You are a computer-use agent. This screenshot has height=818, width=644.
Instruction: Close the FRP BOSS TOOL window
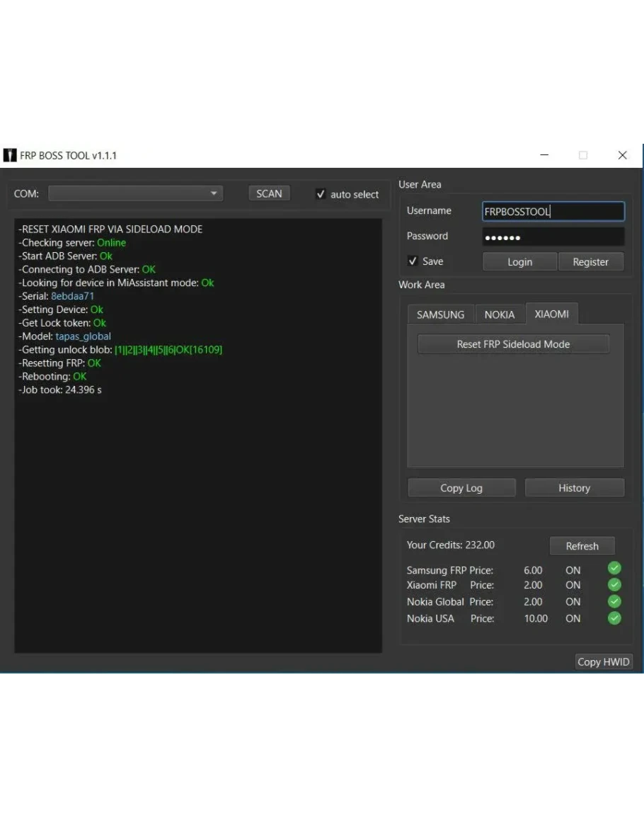pos(622,155)
